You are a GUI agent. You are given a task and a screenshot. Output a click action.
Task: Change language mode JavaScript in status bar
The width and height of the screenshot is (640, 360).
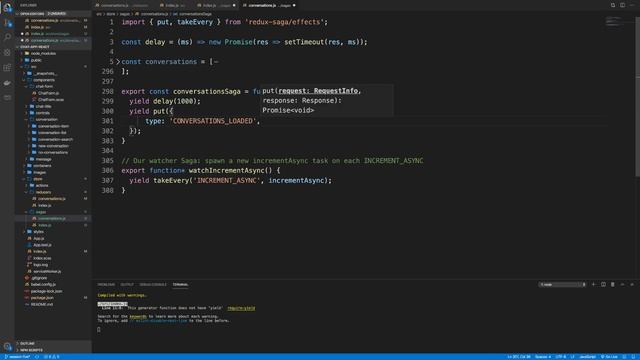coord(587,357)
